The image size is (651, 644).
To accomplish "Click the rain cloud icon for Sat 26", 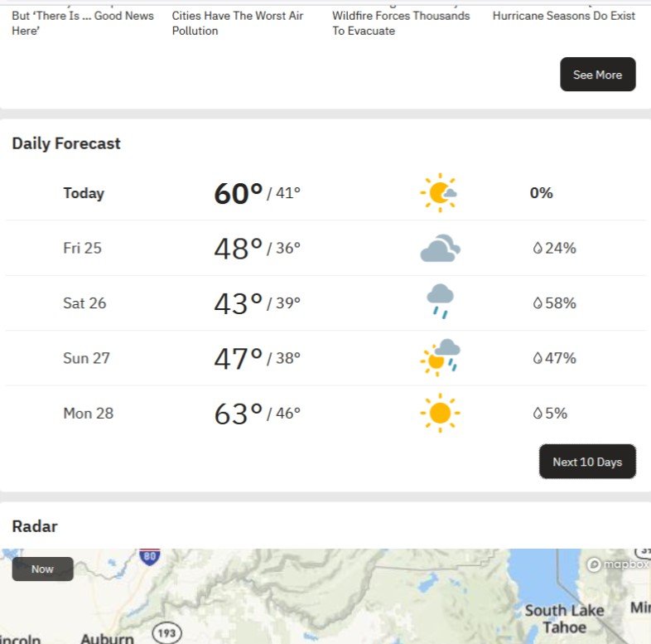I will (440, 302).
